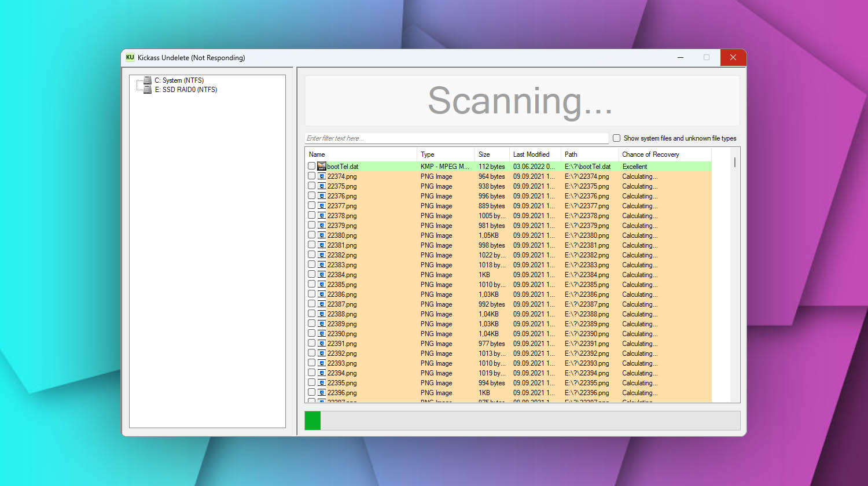The width and height of the screenshot is (868, 486).
Task: Tick the checkbox for 22394.png
Action: pyautogui.click(x=311, y=373)
